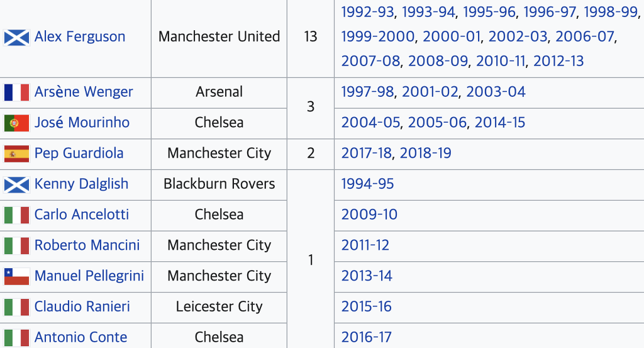The height and width of the screenshot is (348, 644).
Task: Click the Italy flag beside Carlo Ancelotti
Action: tap(16, 215)
